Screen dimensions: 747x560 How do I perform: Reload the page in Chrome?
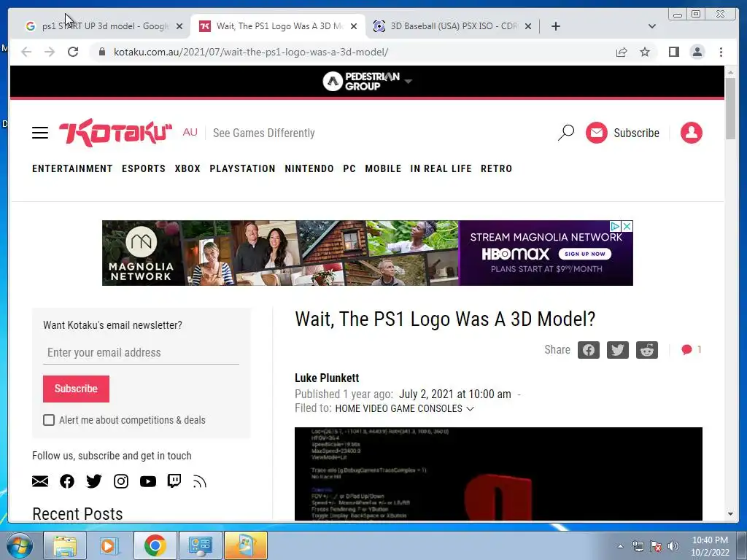point(73,52)
